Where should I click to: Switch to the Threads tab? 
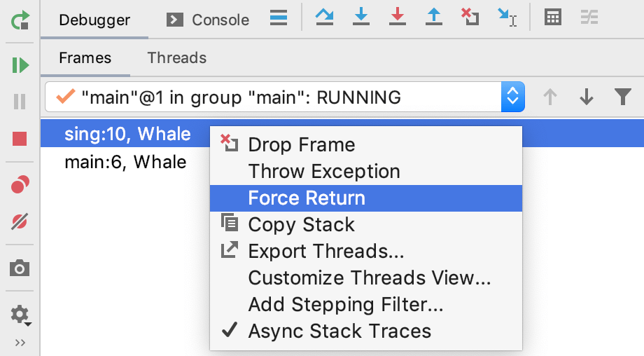(176, 58)
